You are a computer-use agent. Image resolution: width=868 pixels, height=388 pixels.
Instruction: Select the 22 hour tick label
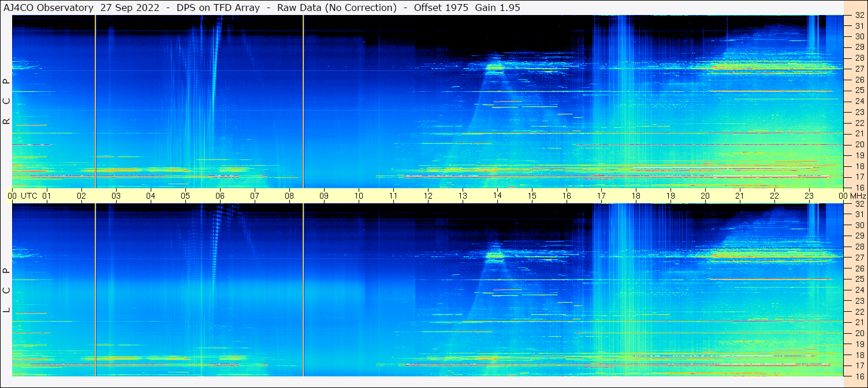(774, 196)
